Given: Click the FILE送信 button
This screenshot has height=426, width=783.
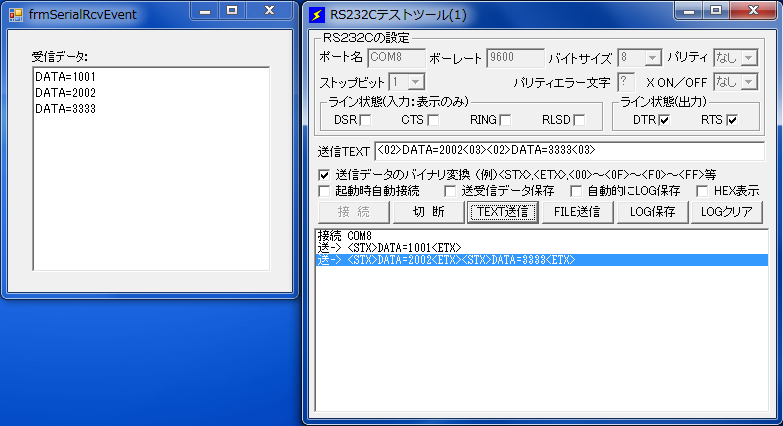Looking at the screenshot, I should click(x=577, y=212).
